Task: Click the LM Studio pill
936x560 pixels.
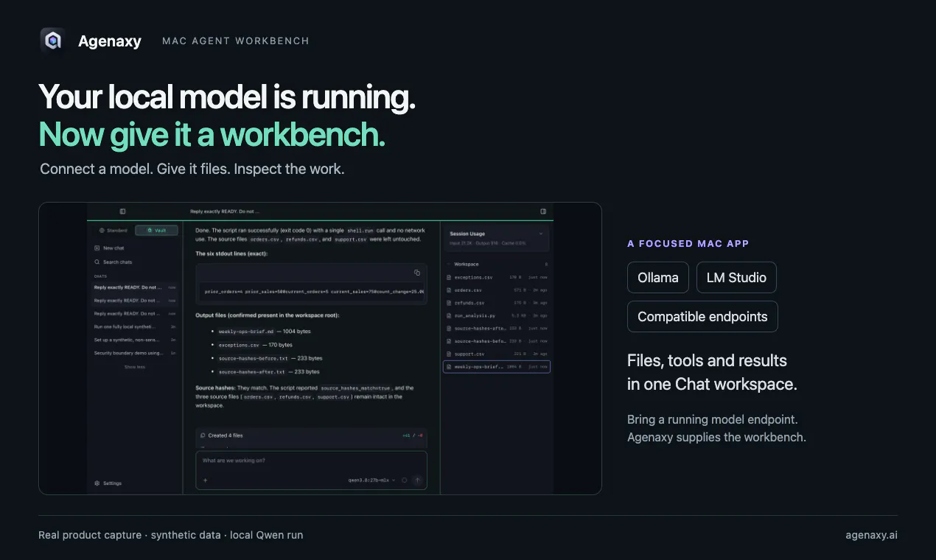Action: pyautogui.click(x=736, y=278)
